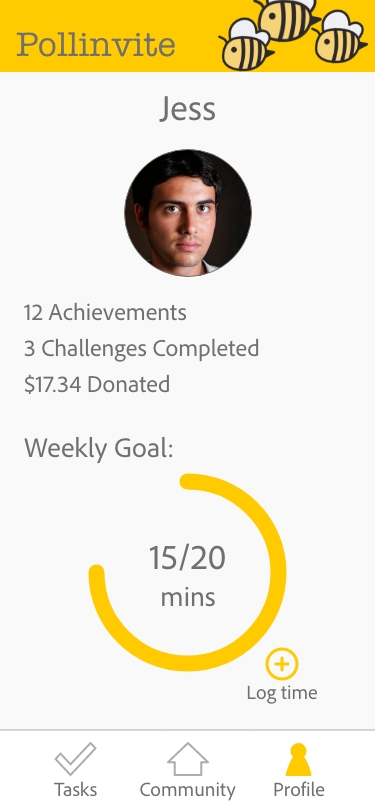Select the Tasks checkmark icon

click(76, 759)
